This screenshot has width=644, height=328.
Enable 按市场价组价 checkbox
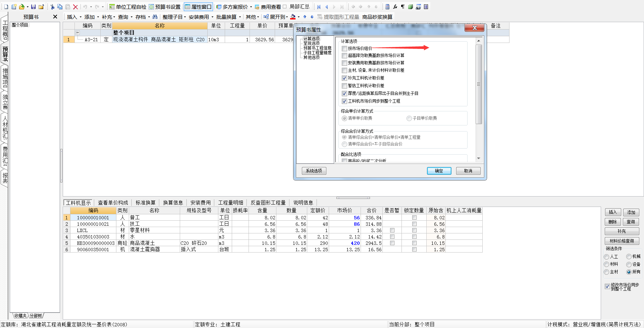(x=344, y=49)
